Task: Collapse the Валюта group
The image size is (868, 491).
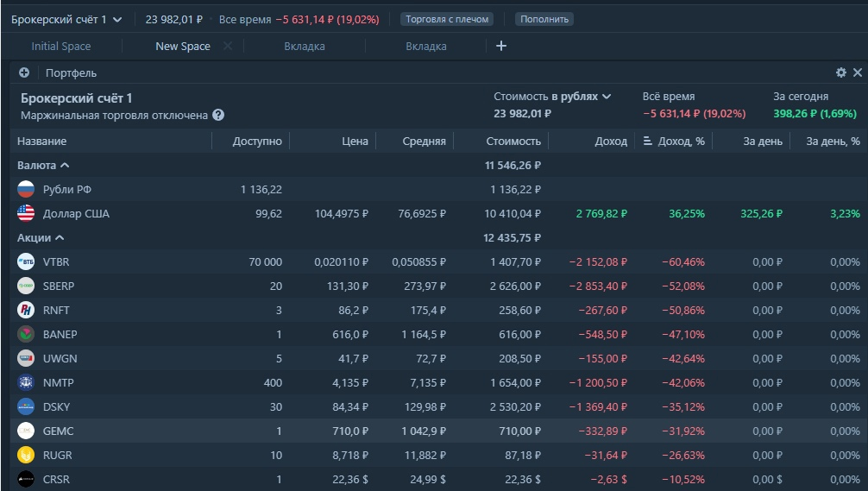Action: [65, 165]
